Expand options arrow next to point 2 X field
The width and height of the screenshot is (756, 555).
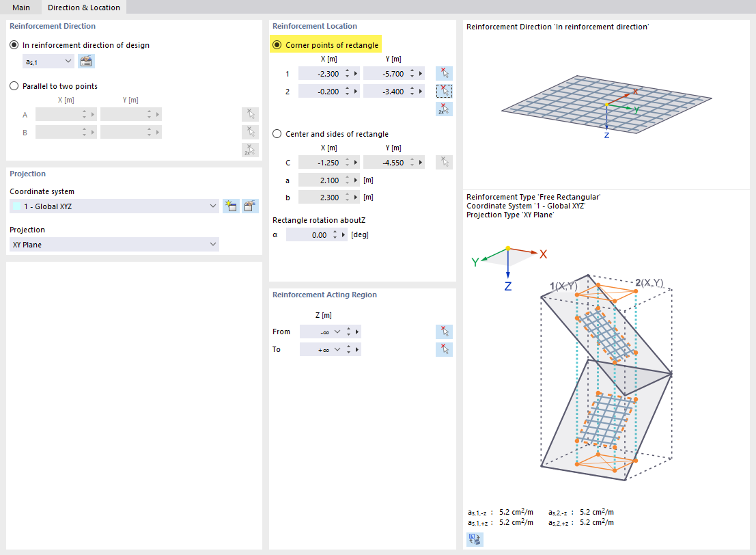[356, 91]
